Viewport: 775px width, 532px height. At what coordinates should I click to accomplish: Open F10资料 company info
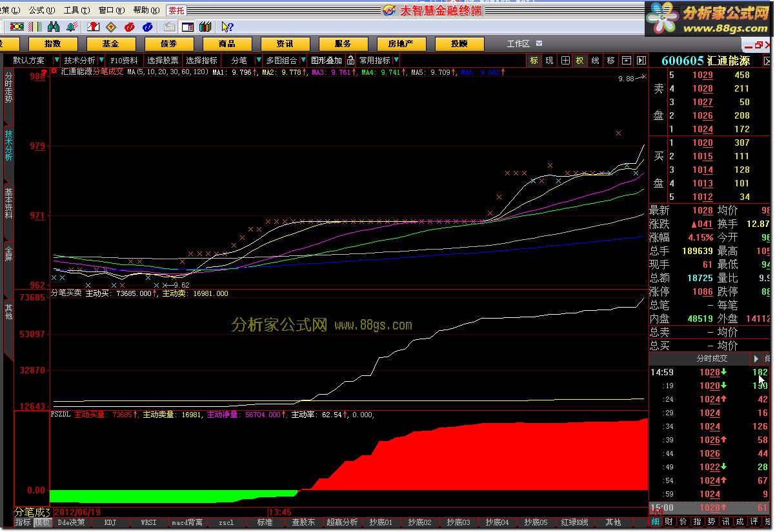(124, 60)
